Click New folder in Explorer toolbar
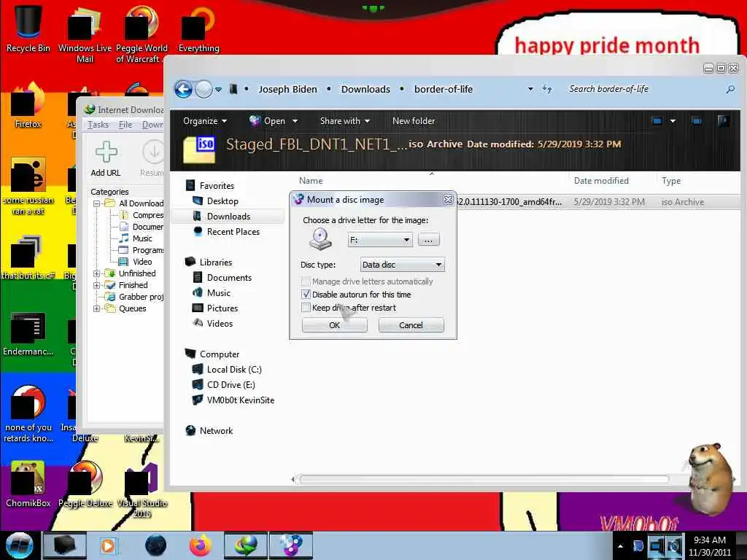The image size is (747, 560). [x=414, y=121]
